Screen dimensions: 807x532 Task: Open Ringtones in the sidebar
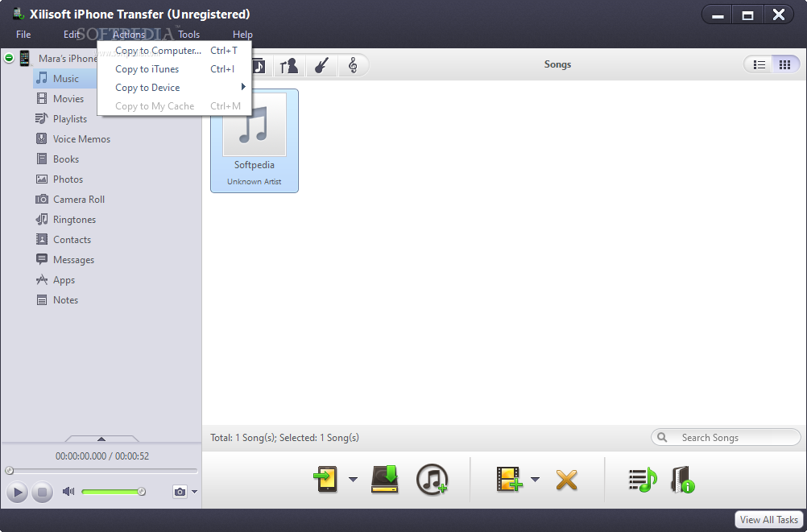74,219
